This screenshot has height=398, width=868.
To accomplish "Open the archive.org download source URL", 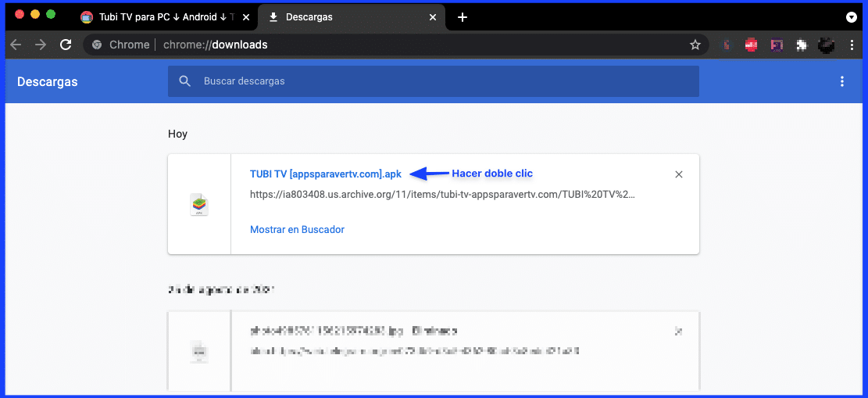I will click(442, 195).
